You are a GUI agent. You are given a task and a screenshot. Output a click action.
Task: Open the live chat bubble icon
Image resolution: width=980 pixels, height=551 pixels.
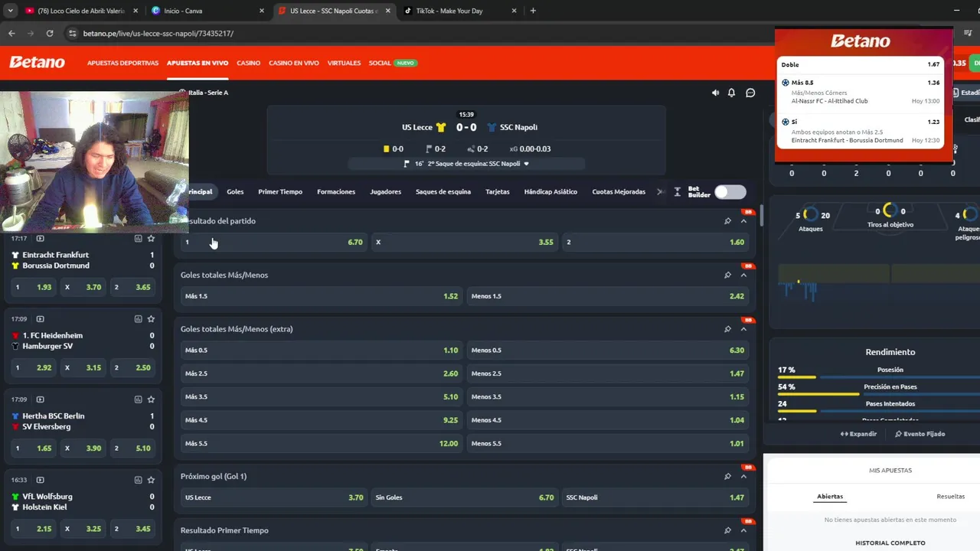tap(750, 93)
